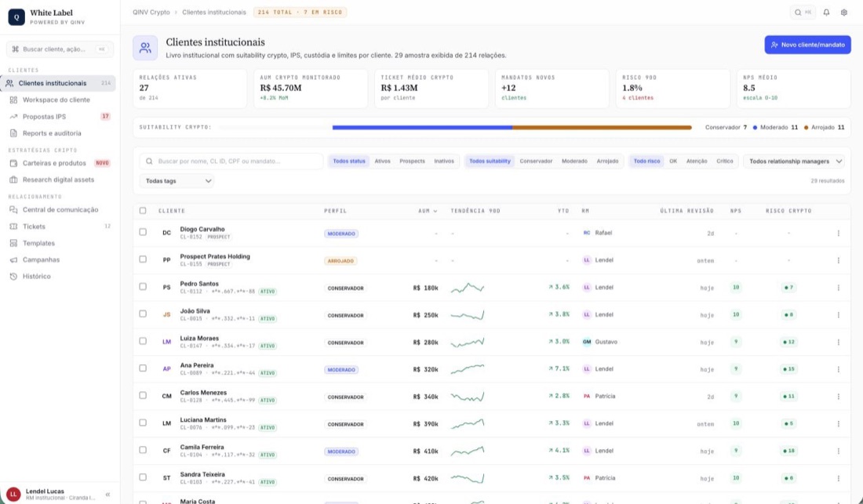Screen dimensions: 863x504
Task: Filter risk by Atenção
Action: click(x=697, y=161)
